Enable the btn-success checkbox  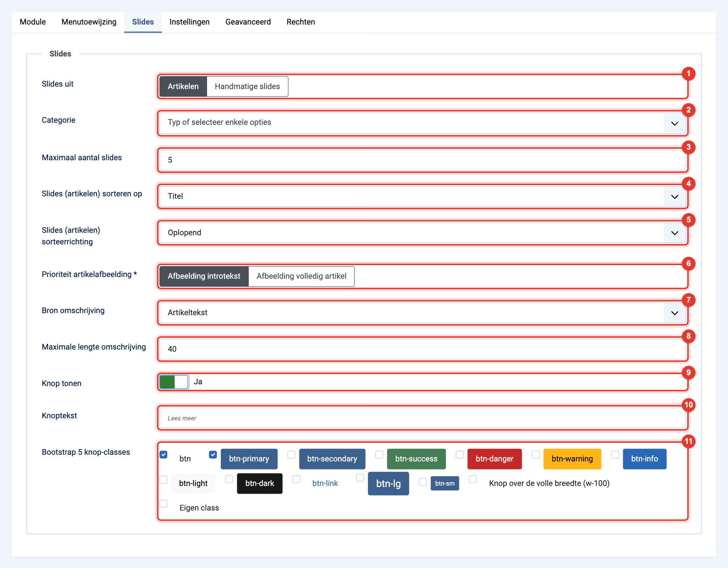pos(379,455)
